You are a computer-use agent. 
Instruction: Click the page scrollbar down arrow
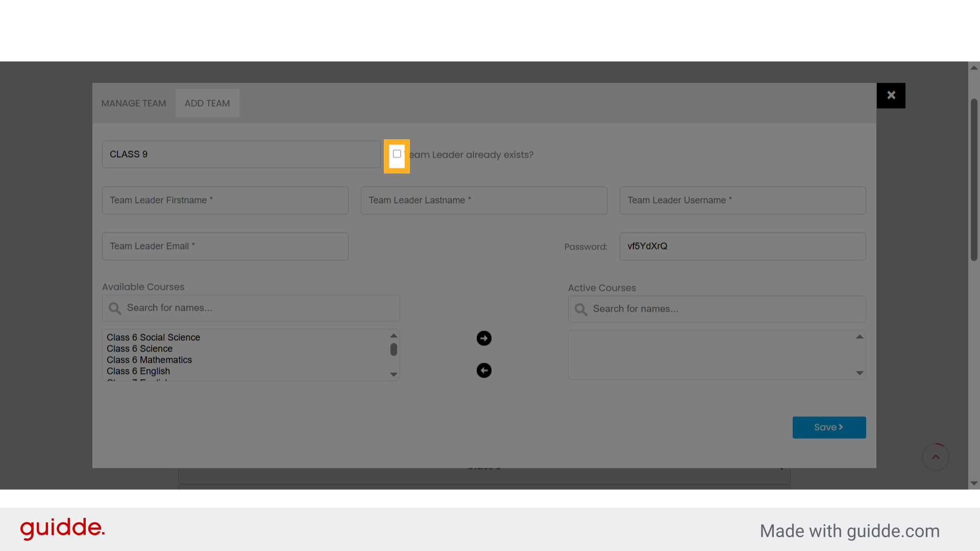click(974, 483)
